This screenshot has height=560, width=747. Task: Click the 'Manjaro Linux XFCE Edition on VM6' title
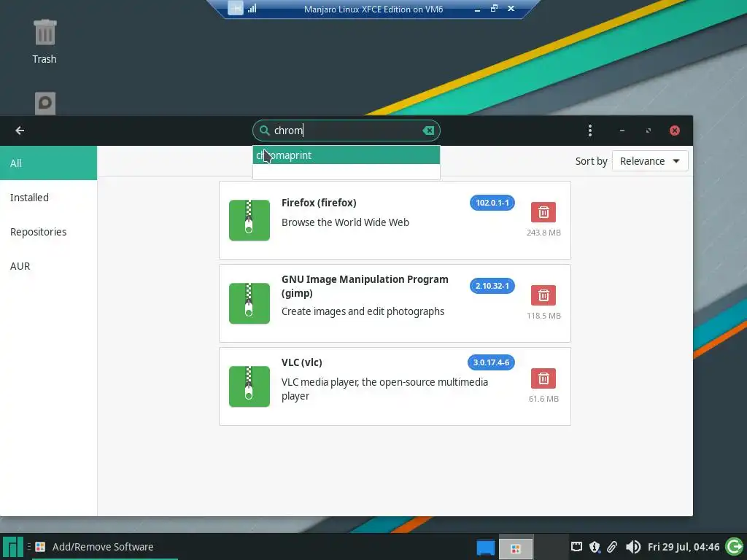tap(373, 9)
